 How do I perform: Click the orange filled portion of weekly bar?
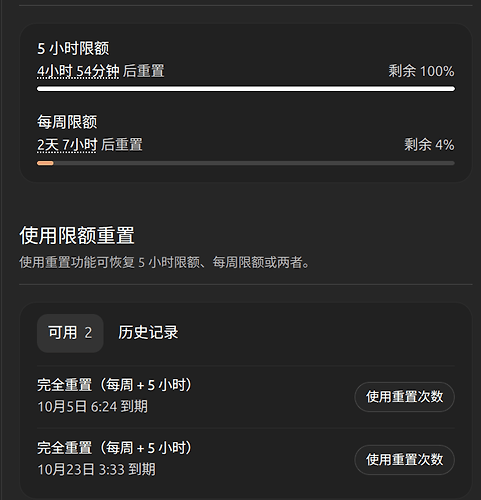click(x=45, y=163)
